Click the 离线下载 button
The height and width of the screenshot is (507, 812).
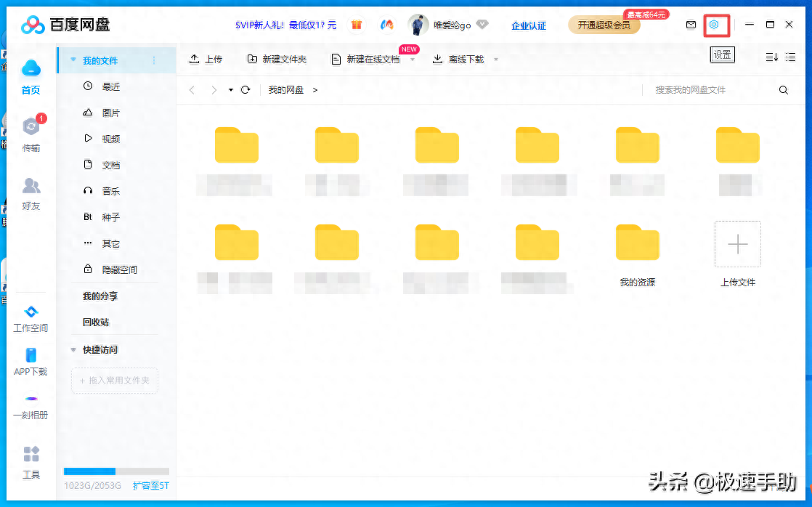(458, 59)
